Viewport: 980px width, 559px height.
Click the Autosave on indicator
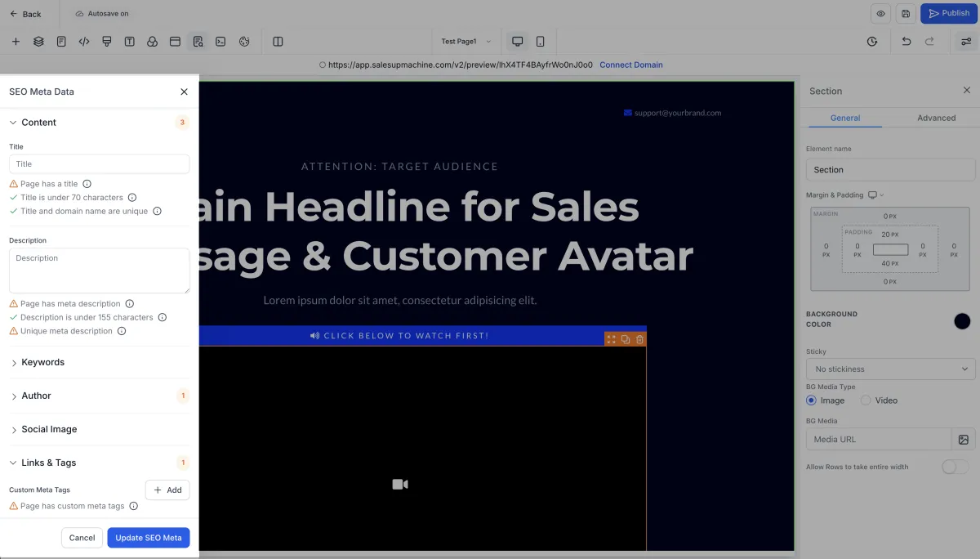point(102,14)
